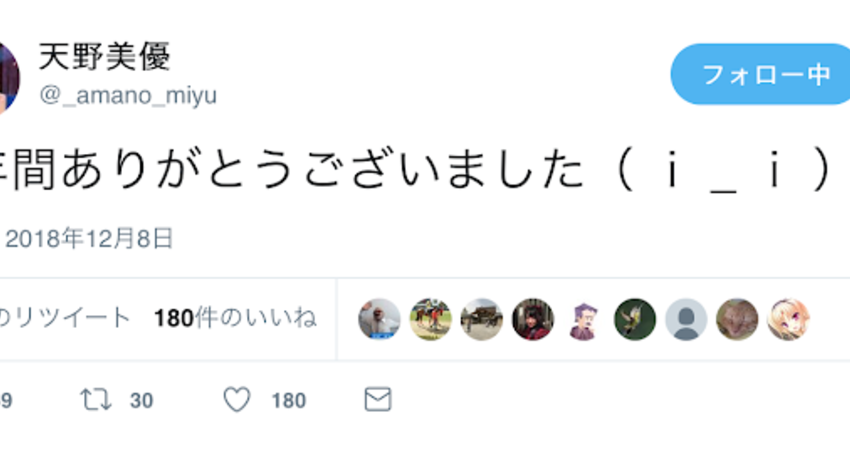Viewport: 850px width, 450px height.
Task: Open the purple-haired cartoon man avatar
Action: [584, 319]
